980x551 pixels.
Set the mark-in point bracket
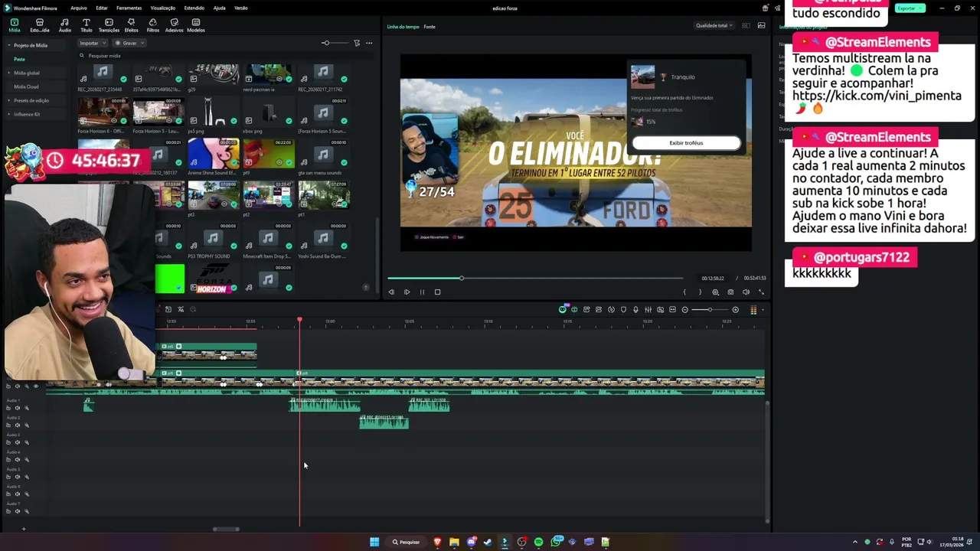(x=684, y=292)
